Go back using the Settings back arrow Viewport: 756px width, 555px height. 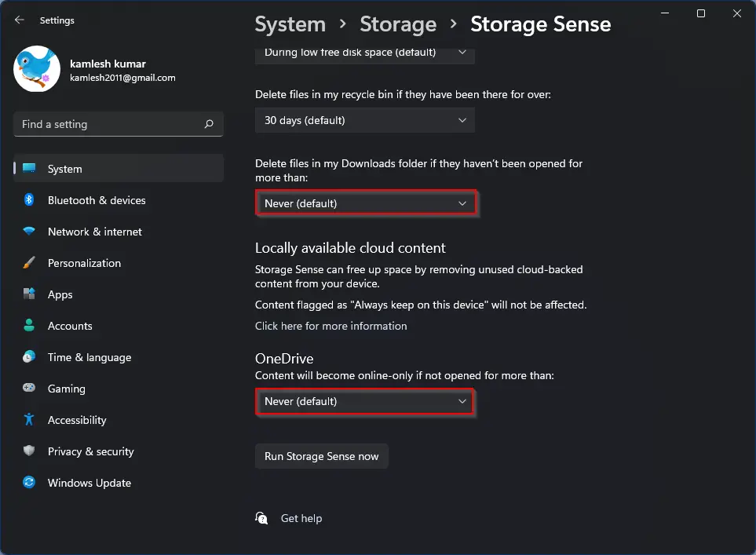[x=20, y=20]
